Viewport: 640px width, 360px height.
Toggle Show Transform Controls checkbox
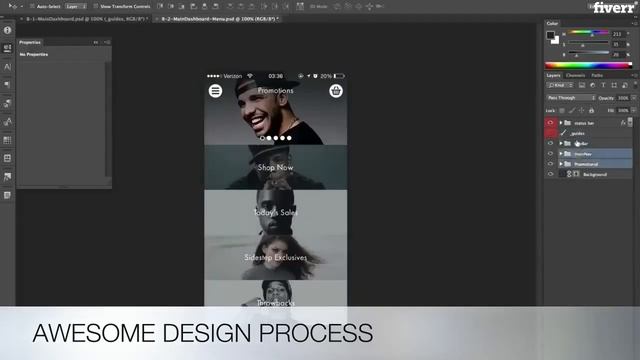point(96,6)
